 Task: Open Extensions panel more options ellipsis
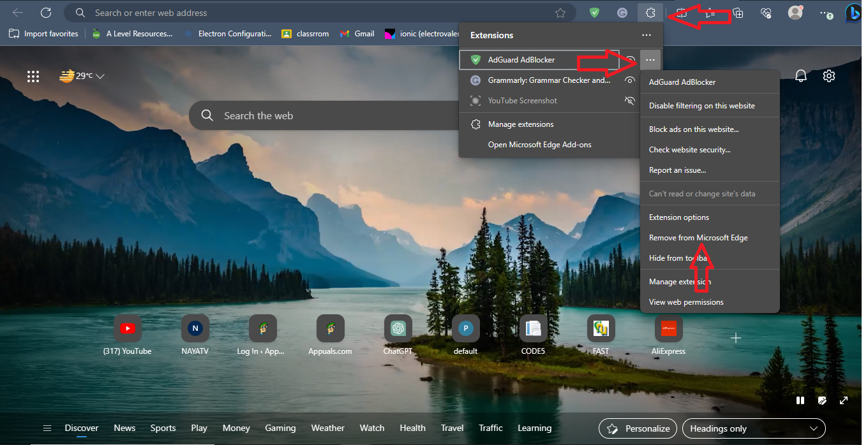647,35
